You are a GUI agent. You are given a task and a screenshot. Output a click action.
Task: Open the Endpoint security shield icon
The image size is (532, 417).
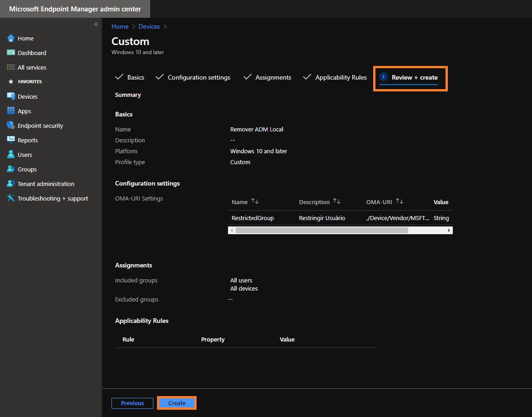[x=11, y=126]
